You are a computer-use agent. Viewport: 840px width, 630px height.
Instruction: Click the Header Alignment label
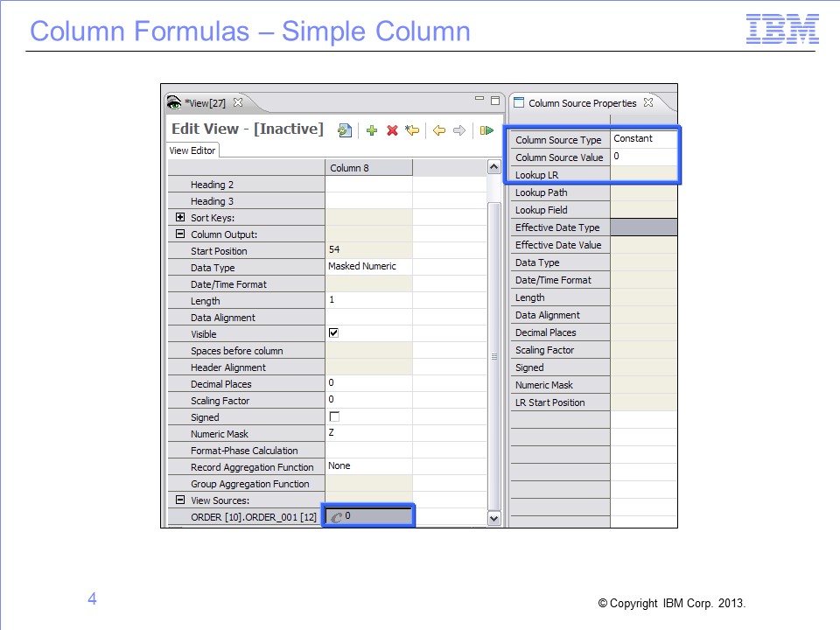[x=228, y=367]
